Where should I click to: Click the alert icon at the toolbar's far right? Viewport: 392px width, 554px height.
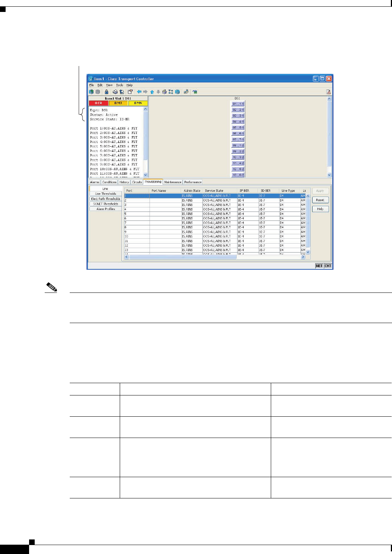(329, 92)
